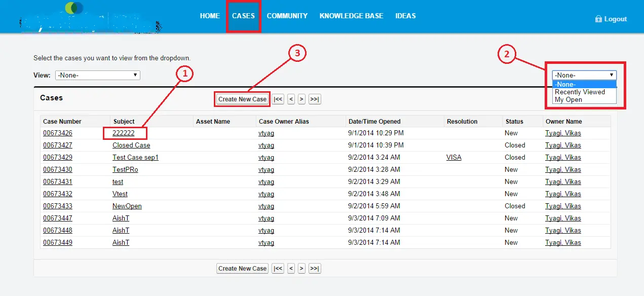Click the vtyag case owner alias
Image resolution: width=644 pixels, height=296 pixels.
(266, 133)
